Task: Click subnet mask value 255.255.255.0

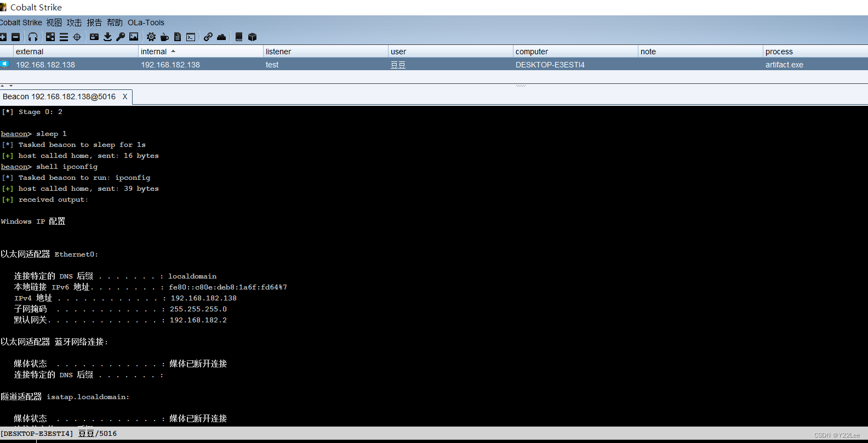Action: [198, 309]
